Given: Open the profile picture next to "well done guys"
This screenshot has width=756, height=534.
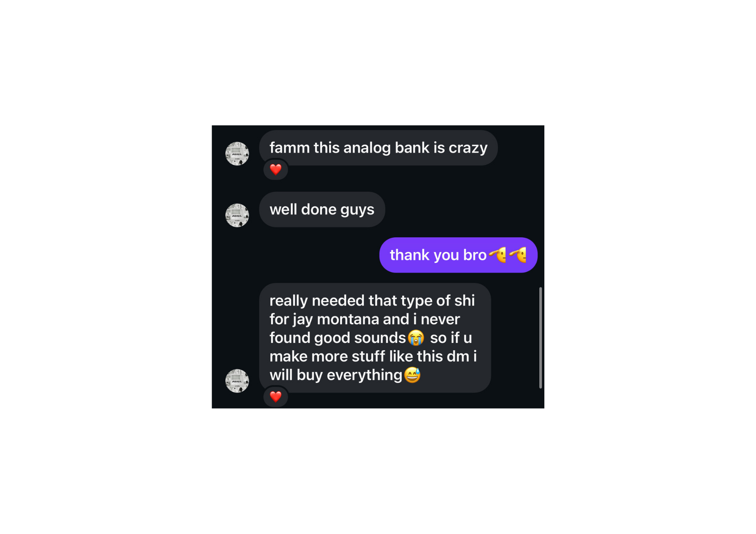Looking at the screenshot, I should point(237,215).
